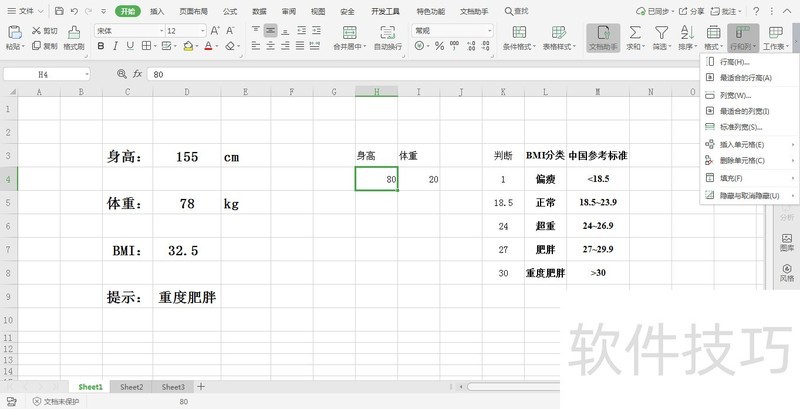
Task: Switch to the 插入 ribbon tab
Action: [157, 11]
